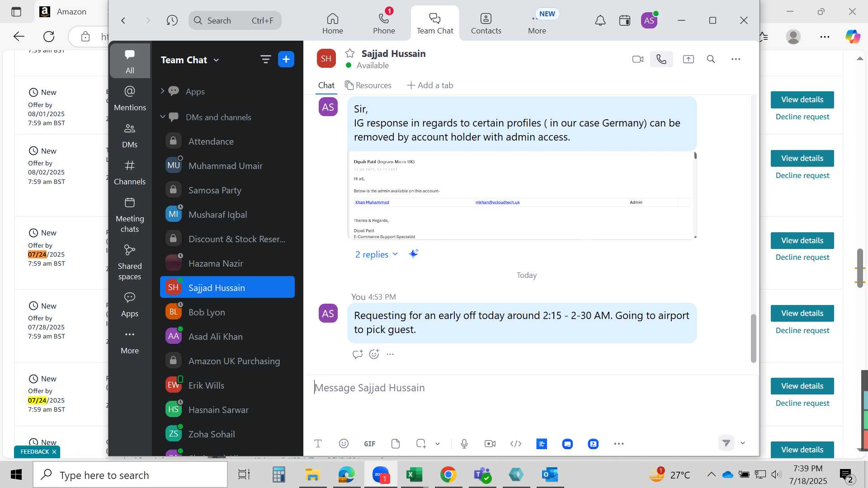Go back using the Zoom back arrow
This screenshot has height=488, width=868.
[123, 20]
